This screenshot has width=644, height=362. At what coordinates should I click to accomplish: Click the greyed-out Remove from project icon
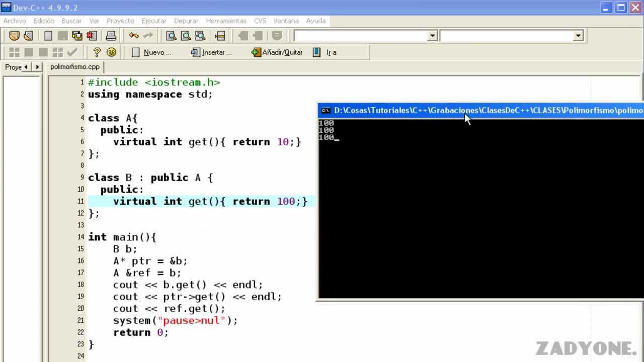coord(258,36)
